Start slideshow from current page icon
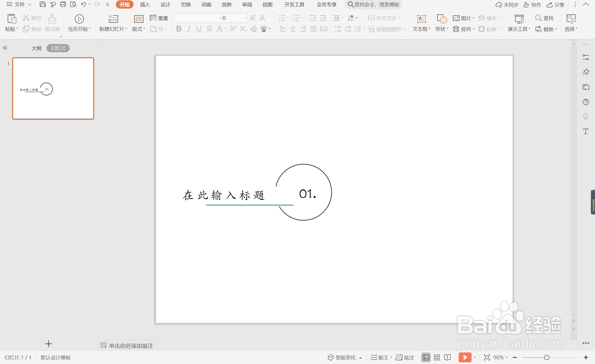Image resolution: width=595 pixels, height=364 pixels. (79, 19)
